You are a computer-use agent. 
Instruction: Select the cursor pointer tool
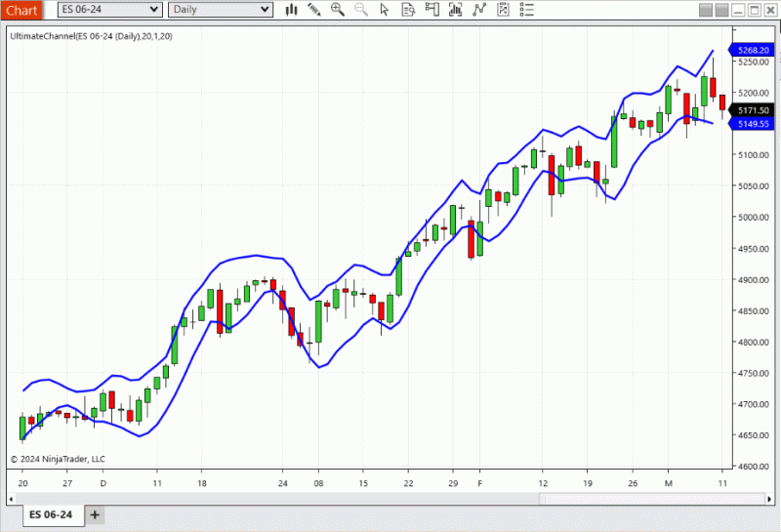384,10
